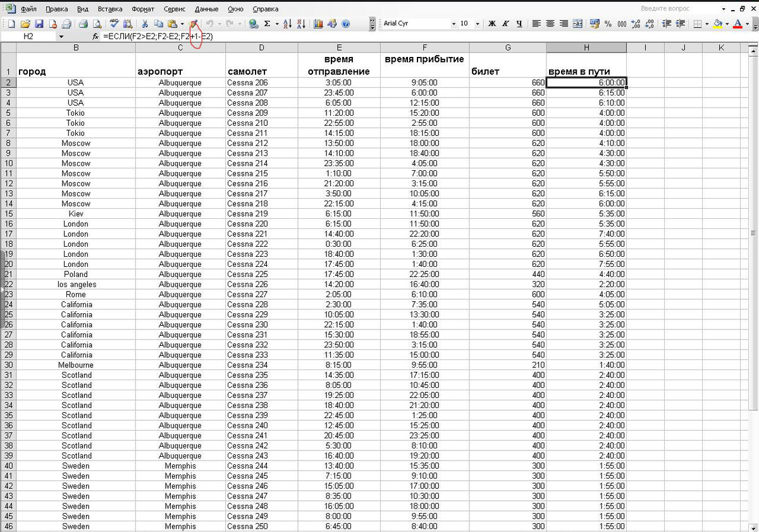Sort descending with the Z-A icon
Screen dimensions: 759x532
[x=301, y=23]
